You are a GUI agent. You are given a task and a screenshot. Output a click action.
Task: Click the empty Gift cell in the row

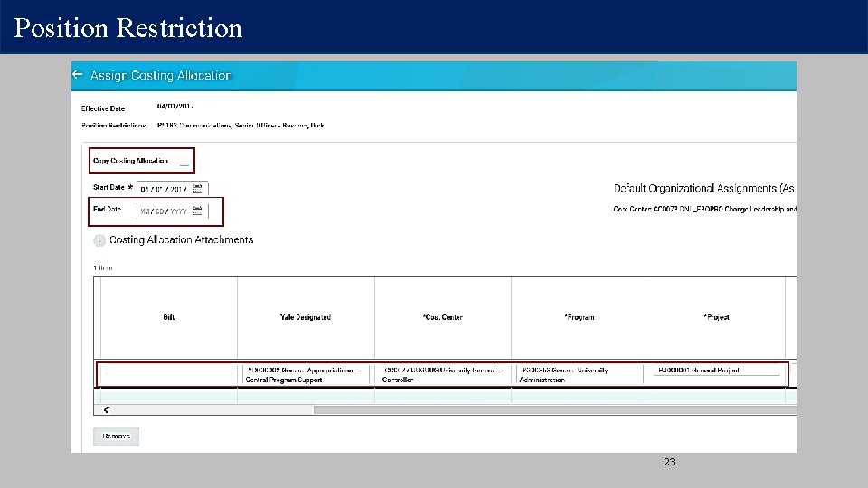coord(169,374)
